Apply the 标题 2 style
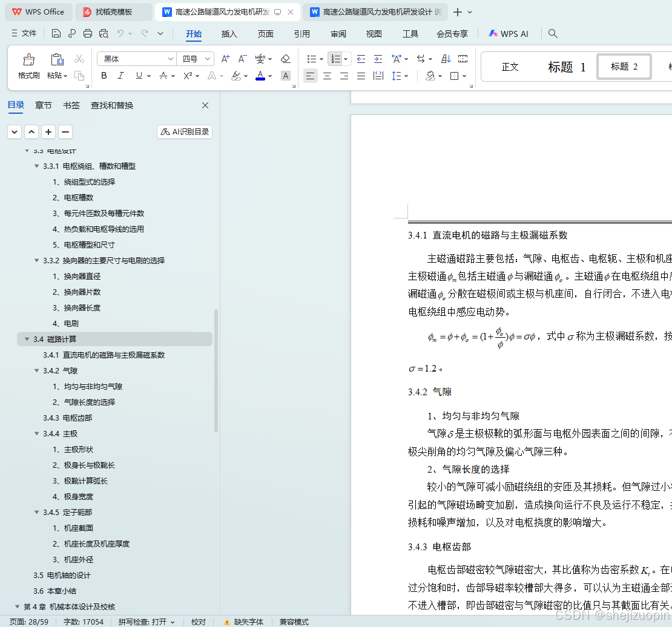The image size is (672, 627). [624, 67]
